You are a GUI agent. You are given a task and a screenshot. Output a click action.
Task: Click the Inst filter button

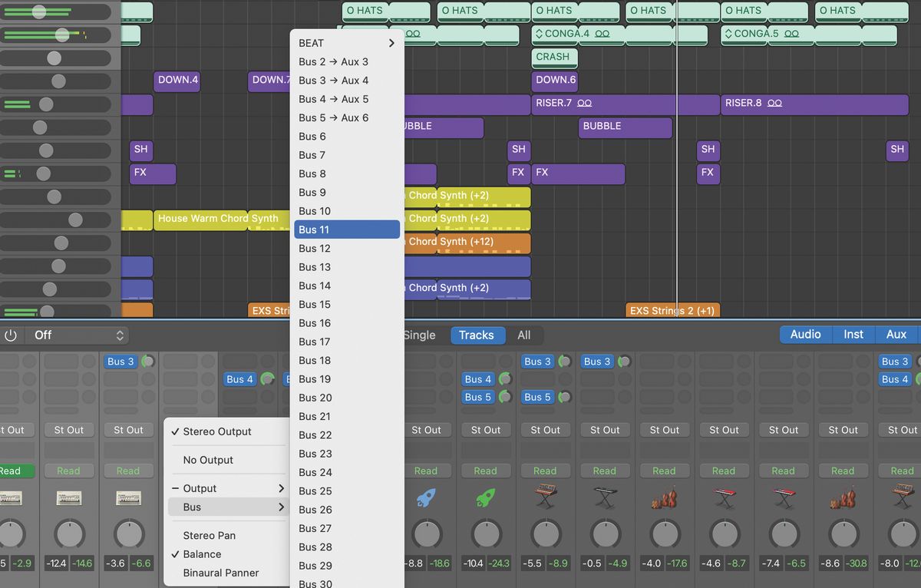pos(853,334)
